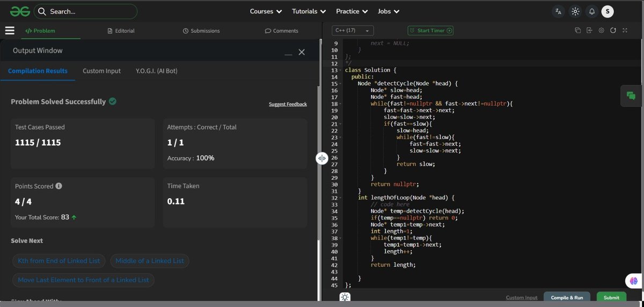Switch to the Problem tab
The image size is (644, 307).
coord(40,31)
